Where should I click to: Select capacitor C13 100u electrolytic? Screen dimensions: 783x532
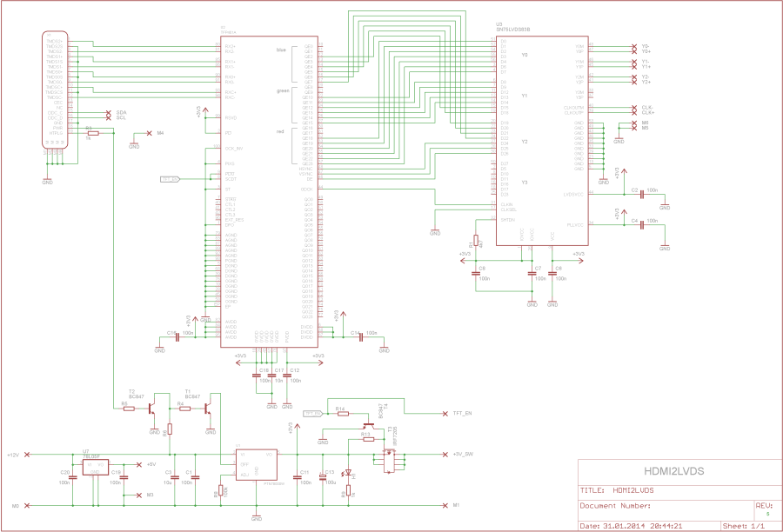(323, 478)
